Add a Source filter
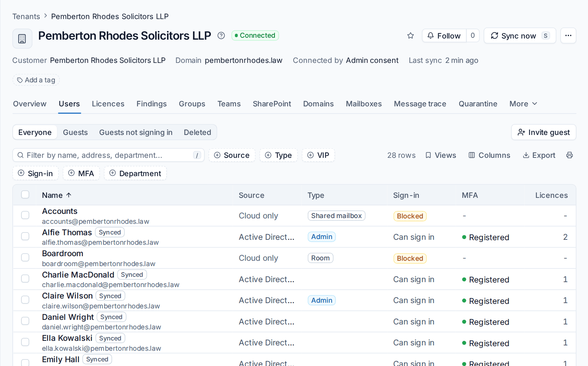Screen dimensions: 588x366 (x=232, y=155)
